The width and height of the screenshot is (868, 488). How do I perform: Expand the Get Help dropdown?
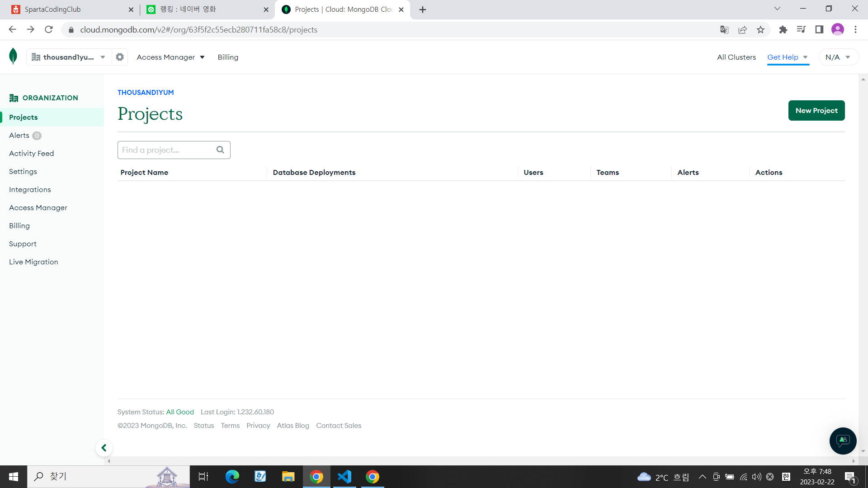tap(788, 57)
